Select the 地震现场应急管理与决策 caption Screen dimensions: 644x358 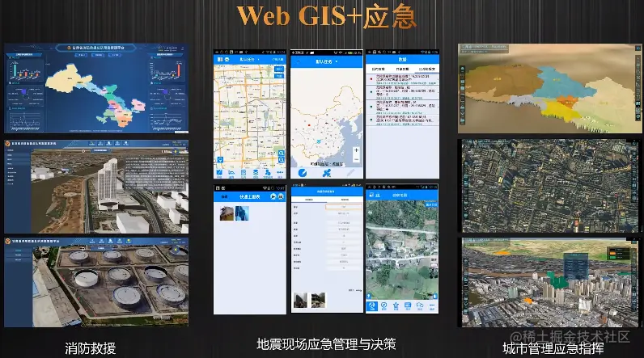click(326, 344)
